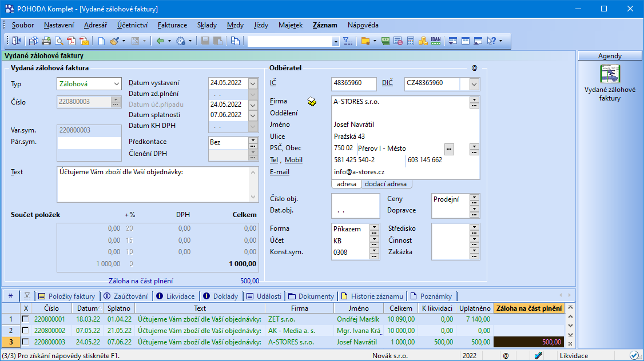Open Datum splatnosti calendar dropdown

click(x=253, y=115)
